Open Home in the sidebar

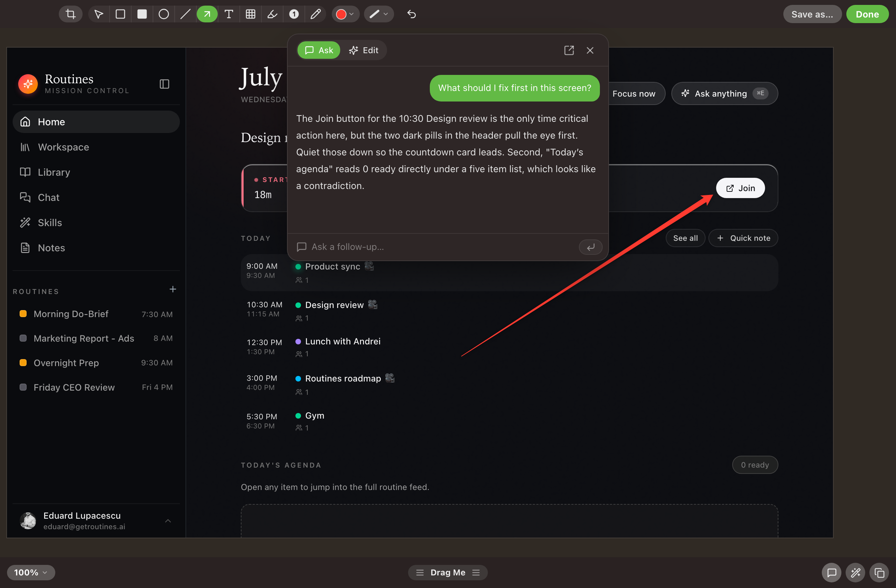pyautogui.click(x=96, y=121)
